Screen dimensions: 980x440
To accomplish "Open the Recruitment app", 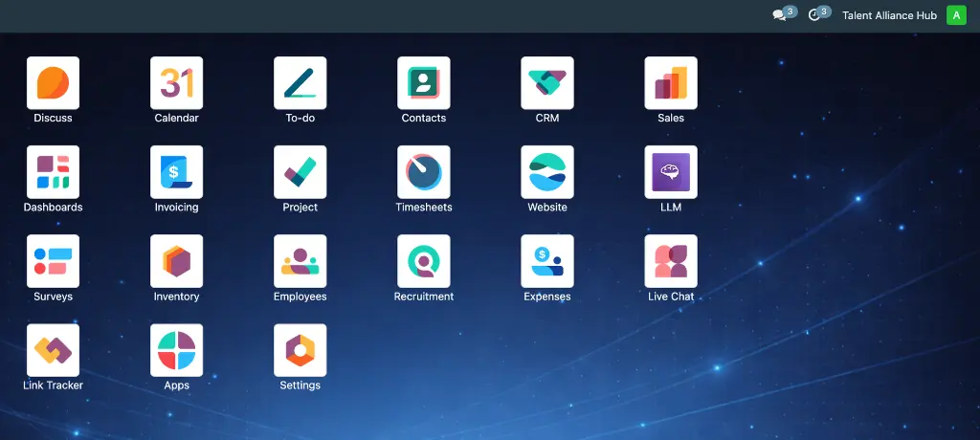I will click(423, 261).
